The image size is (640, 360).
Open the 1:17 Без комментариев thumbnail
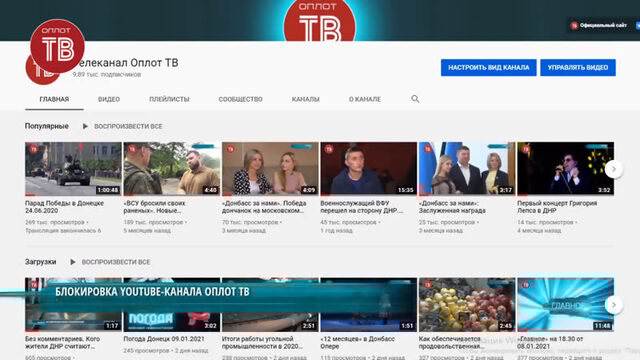[x=73, y=304]
